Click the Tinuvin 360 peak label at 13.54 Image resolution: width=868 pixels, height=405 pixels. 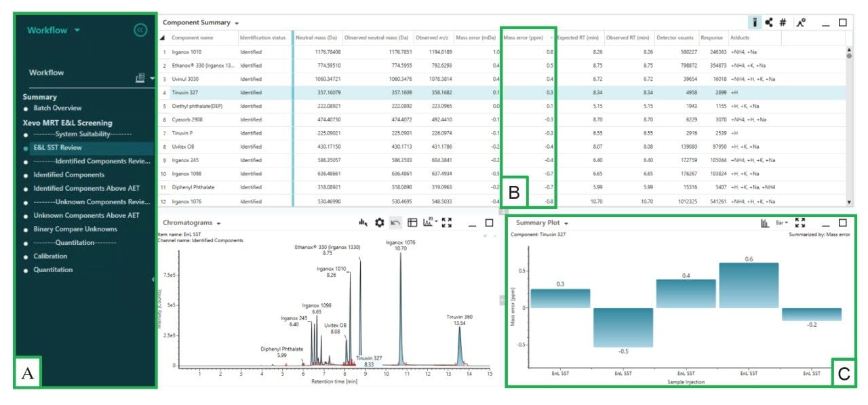(460, 320)
